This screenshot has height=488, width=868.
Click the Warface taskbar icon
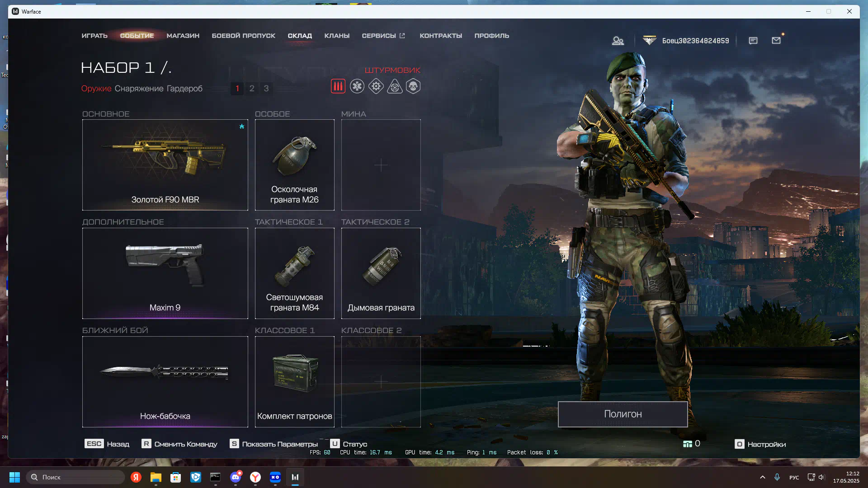click(295, 477)
